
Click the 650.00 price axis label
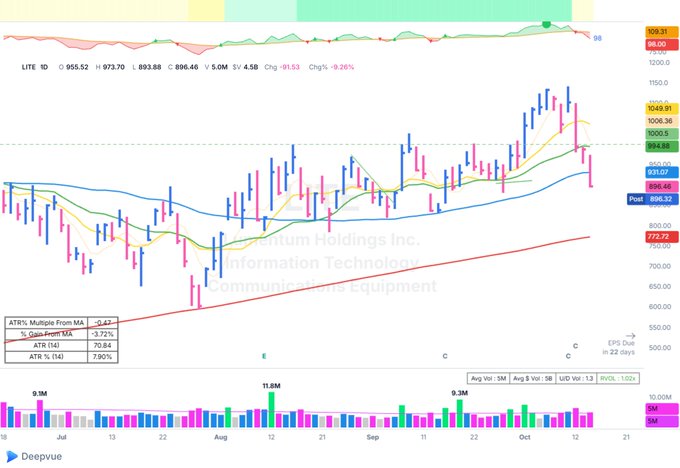pos(660,286)
